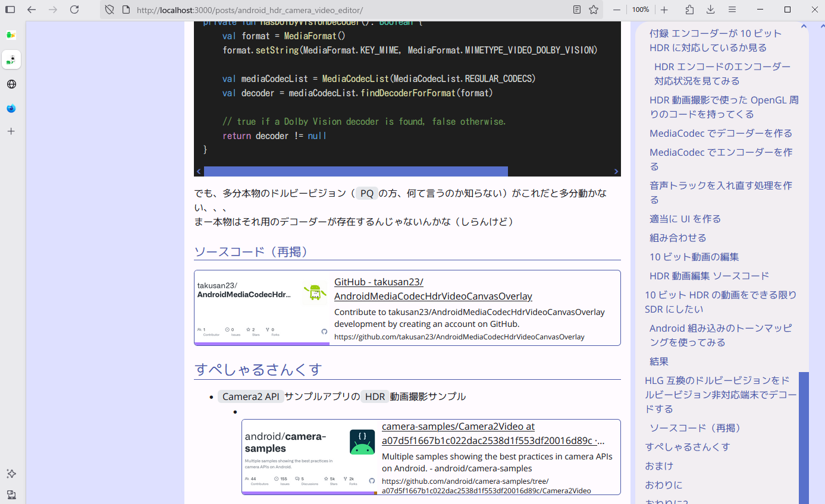Open tracking prevention via the shield icon
The width and height of the screenshot is (825, 504).
[109, 10]
